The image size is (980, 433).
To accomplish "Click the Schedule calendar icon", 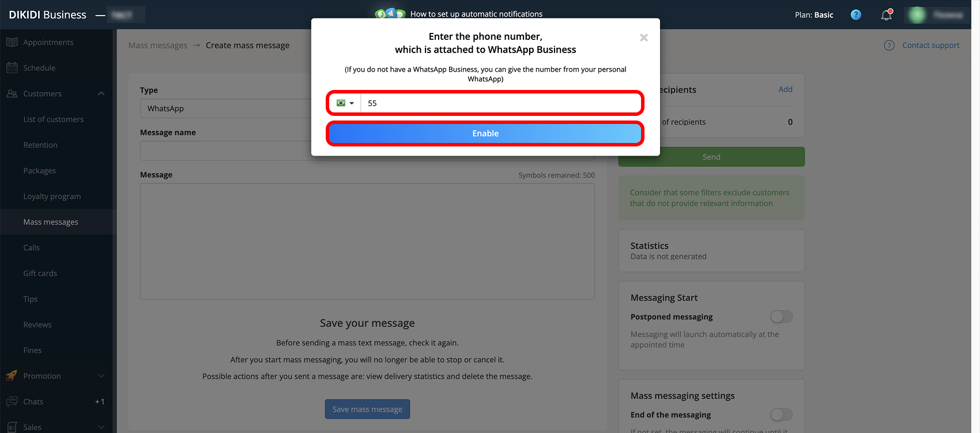I will coord(12,67).
